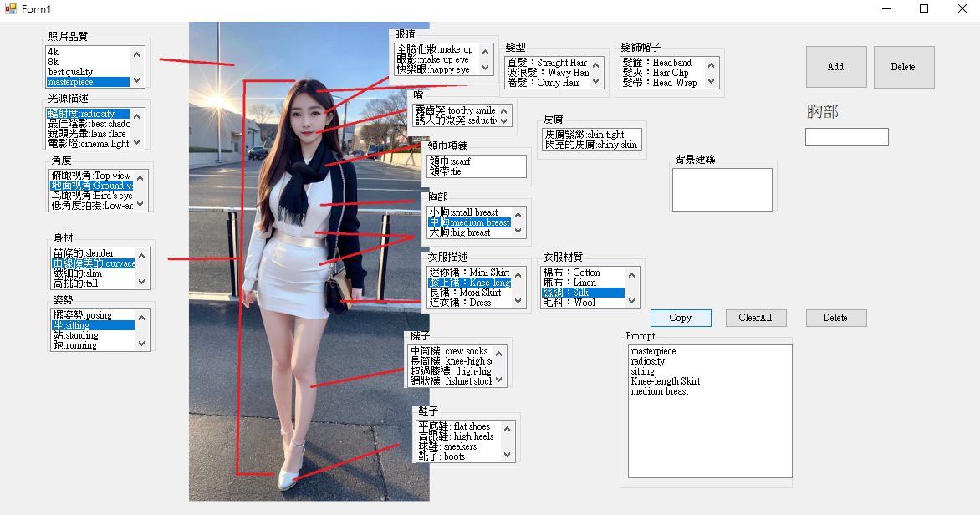Choose "Headband" in the 髮飾帽子 list
The width and height of the screenshot is (980, 515).
pyautogui.click(x=661, y=61)
